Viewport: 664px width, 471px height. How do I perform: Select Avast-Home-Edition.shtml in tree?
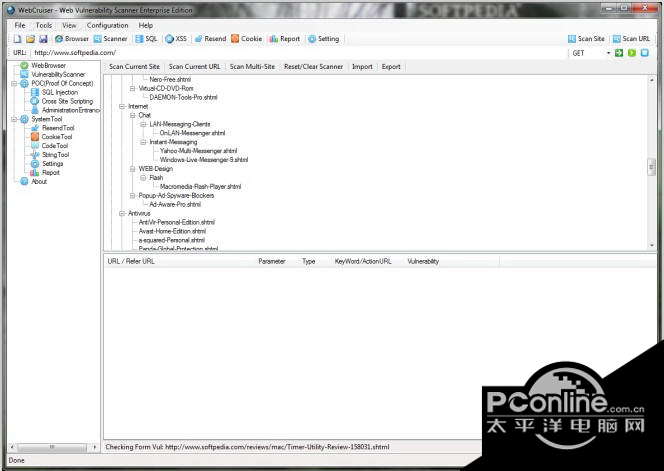tap(172, 231)
